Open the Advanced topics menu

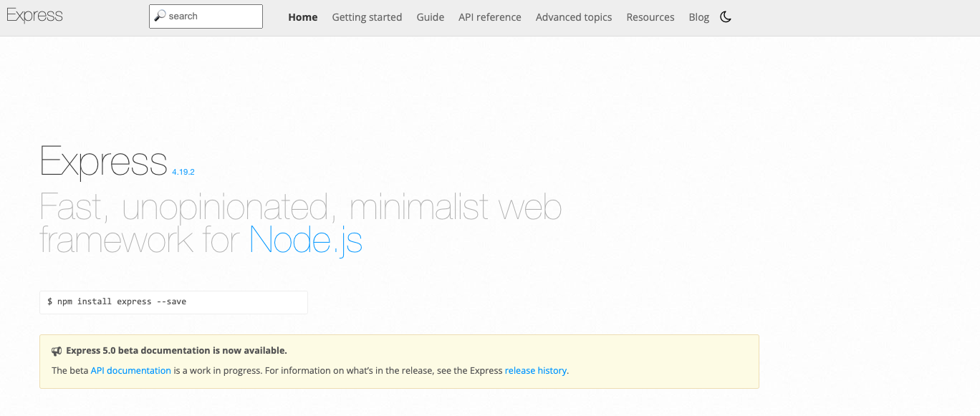[574, 17]
